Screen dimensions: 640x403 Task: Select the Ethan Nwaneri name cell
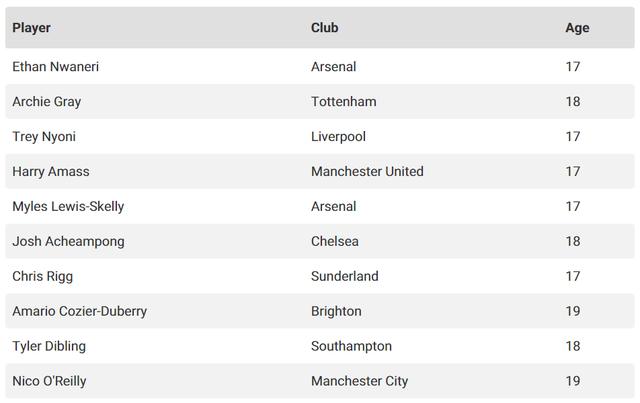pyautogui.click(x=55, y=66)
